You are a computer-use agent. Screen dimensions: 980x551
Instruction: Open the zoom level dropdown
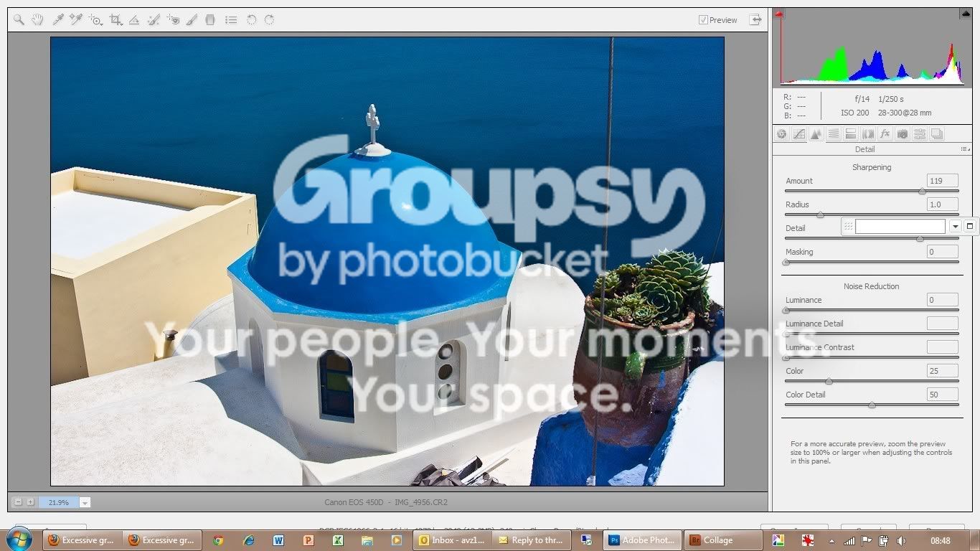85,503
